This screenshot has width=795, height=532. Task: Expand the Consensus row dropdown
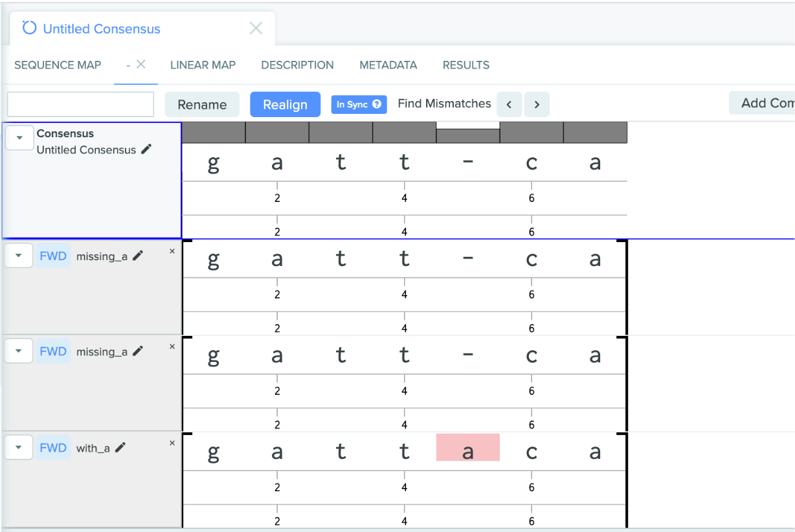[x=19, y=138]
